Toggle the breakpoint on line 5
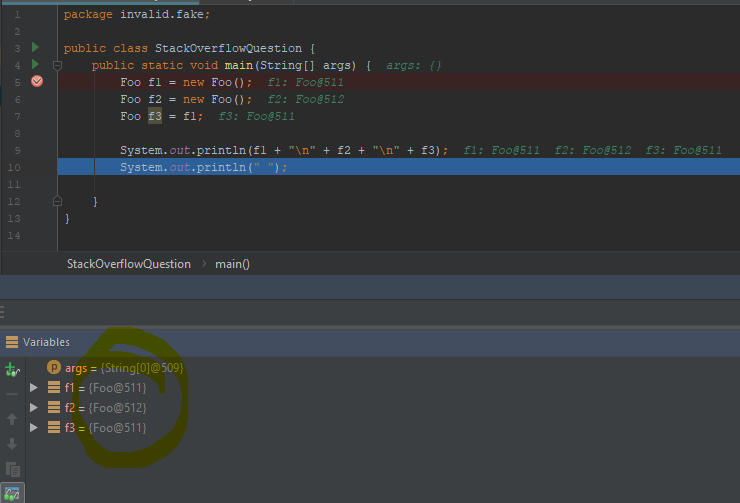This screenshot has width=740, height=503. 37,81
